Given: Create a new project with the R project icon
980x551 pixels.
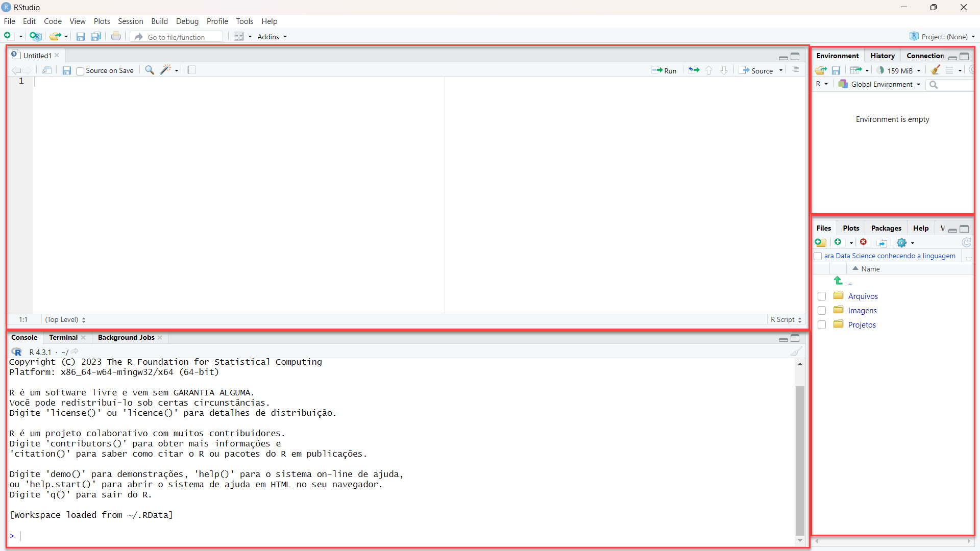Looking at the screenshot, I should (35, 36).
